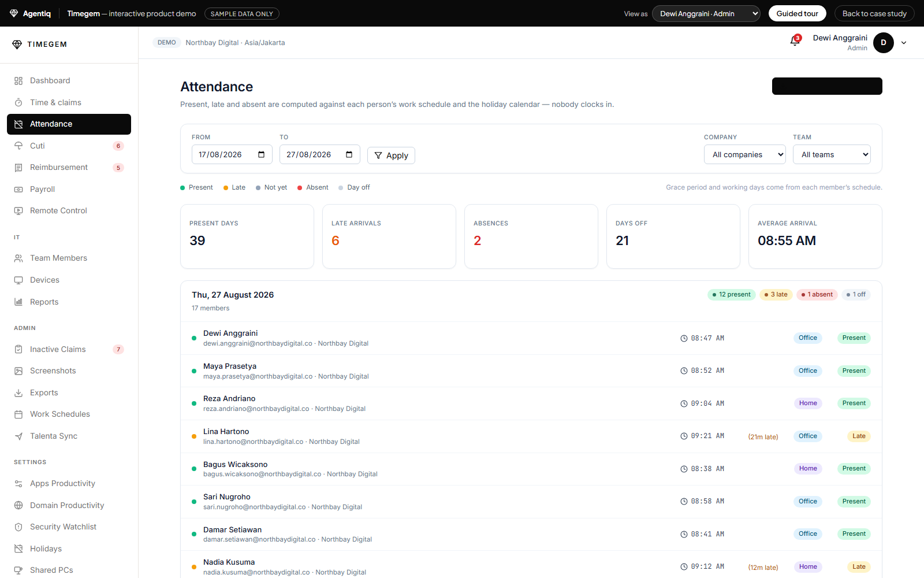
Task: Click Lina Hartono's name in the list
Action: click(226, 431)
